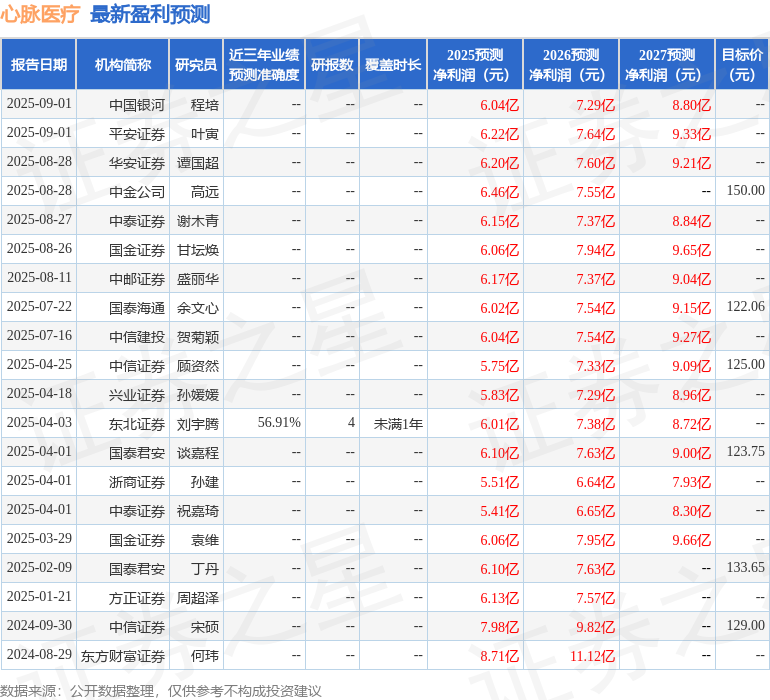Click date 2024-08-29
Viewport: 770px width, 700px height.
39,654
